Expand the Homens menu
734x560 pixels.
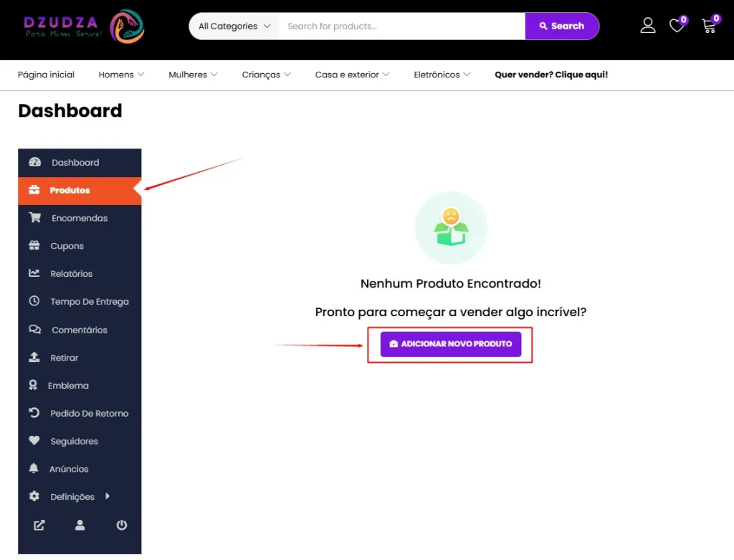tap(121, 75)
